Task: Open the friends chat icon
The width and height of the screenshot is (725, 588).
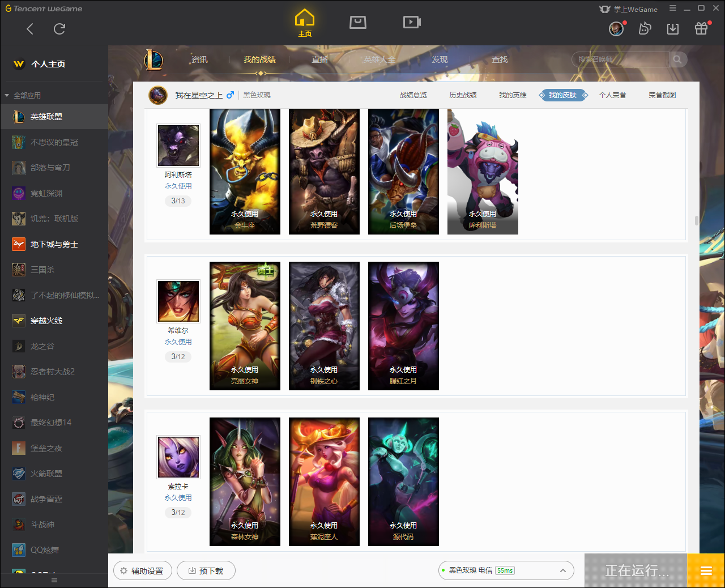Action: [x=645, y=28]
